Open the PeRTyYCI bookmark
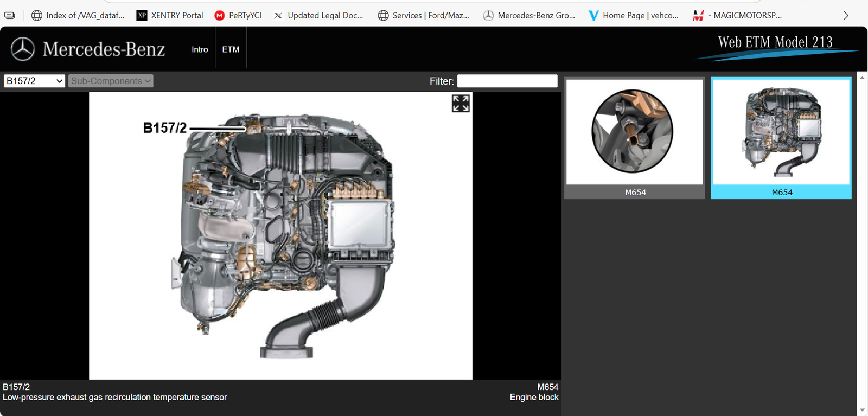 click(238, 15)
